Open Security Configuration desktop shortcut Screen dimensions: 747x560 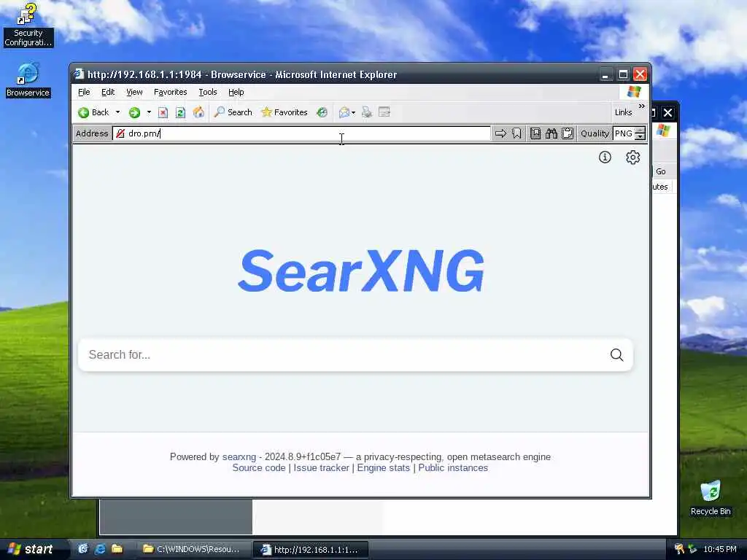(x=28, y=25)
